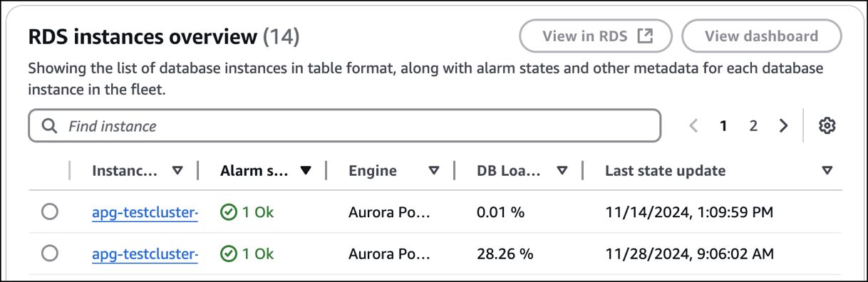This screenshot has width=868, height=282.
Task: Go to next page with right chevron
Action: click(783, 126)
